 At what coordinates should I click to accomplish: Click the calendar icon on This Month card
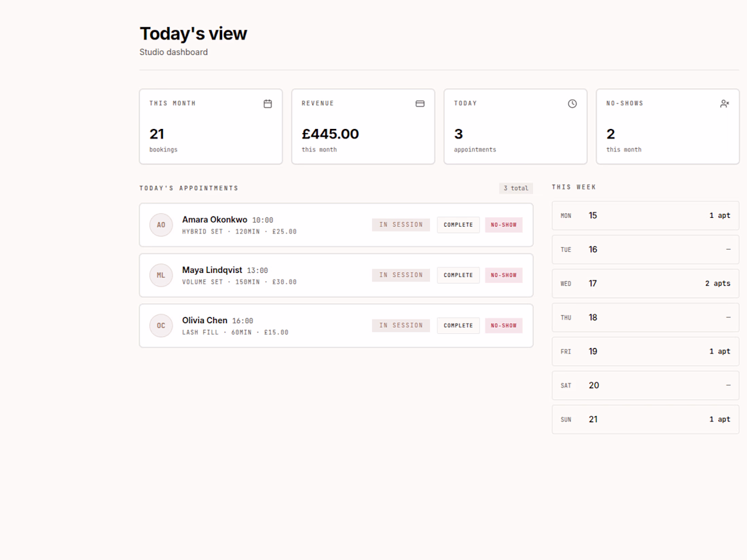(x=268, y=104)
